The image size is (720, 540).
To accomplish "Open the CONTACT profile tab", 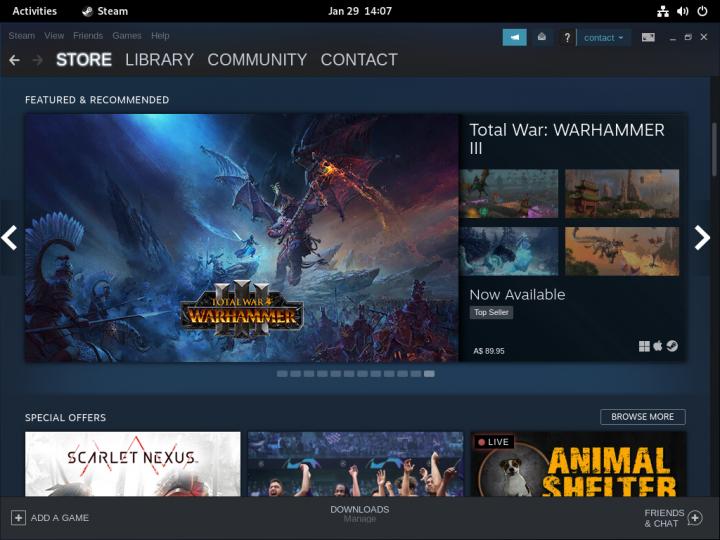I will 359,60.
